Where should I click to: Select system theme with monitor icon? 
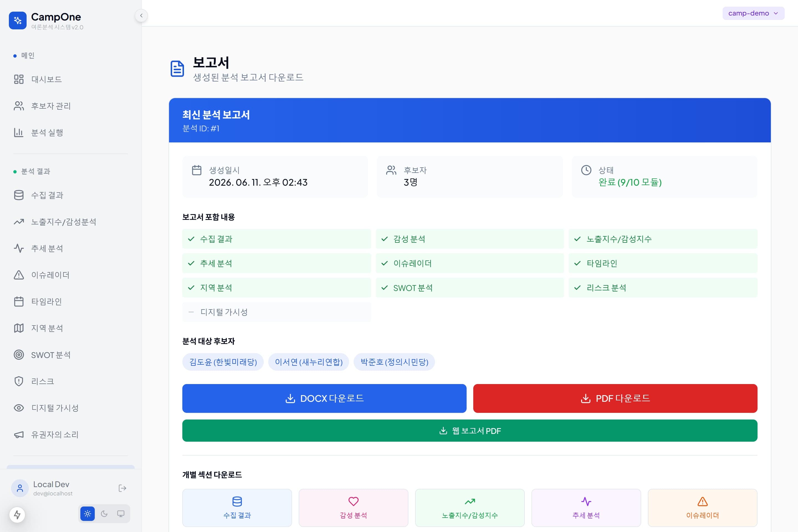point(121,514)
